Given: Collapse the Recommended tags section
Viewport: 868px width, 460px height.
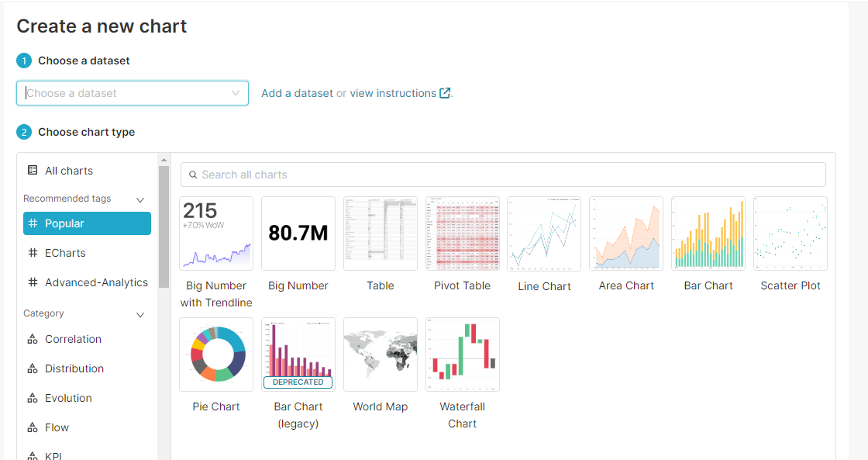Looking at the screenshot, I should pyautogui.click(x=140, y=199).
